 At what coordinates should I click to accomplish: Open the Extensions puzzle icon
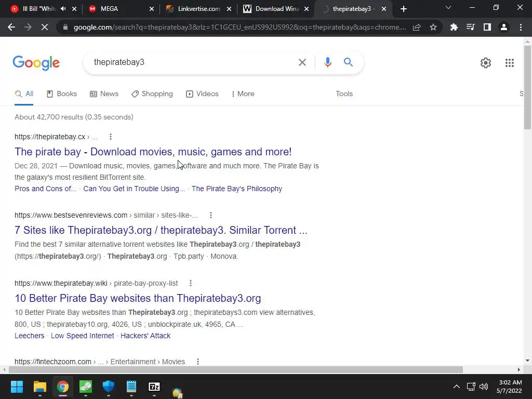(x=454, y=27)
